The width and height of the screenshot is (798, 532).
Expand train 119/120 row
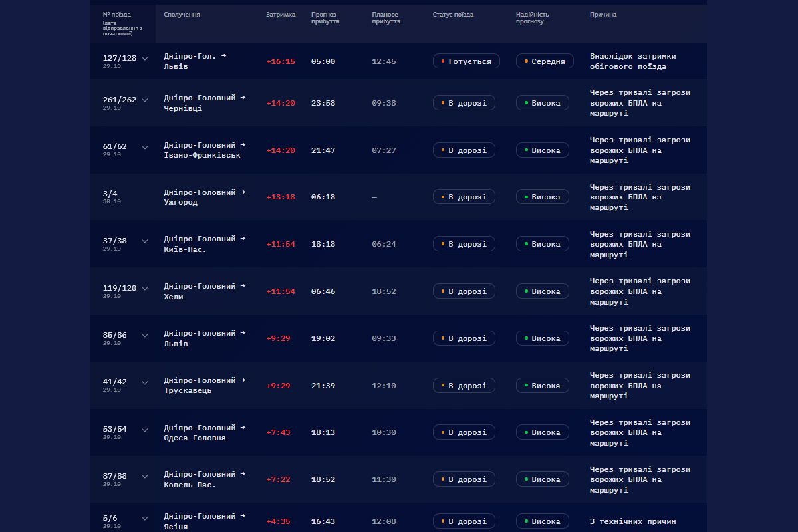[x=145, y=289]
